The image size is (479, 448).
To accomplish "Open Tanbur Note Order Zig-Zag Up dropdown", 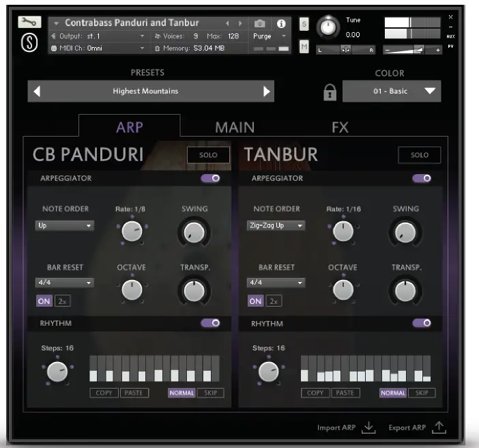I will pos(276,225).
